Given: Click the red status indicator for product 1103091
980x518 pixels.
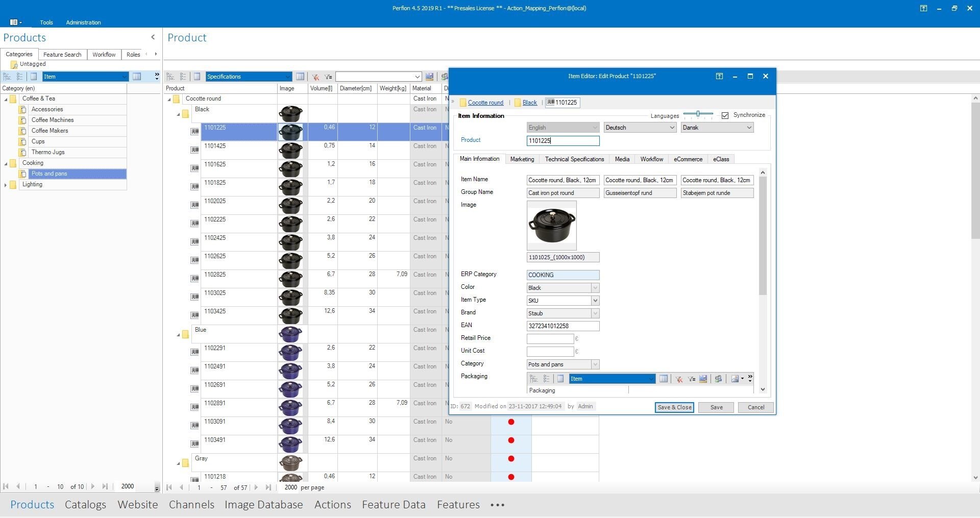Looking at the screenshot, I should point(511,422).
